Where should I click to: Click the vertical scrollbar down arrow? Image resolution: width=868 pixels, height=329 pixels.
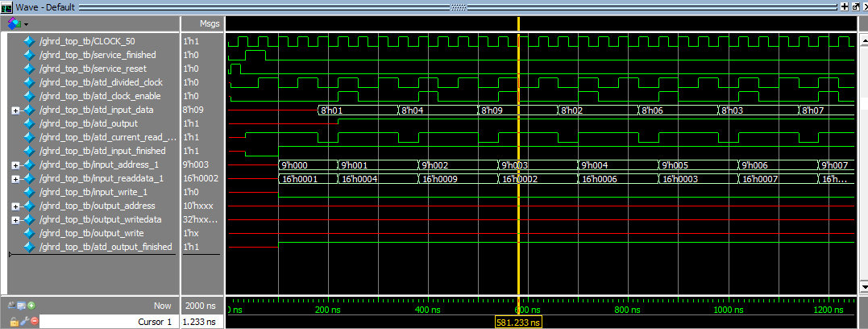pos(863,287)
